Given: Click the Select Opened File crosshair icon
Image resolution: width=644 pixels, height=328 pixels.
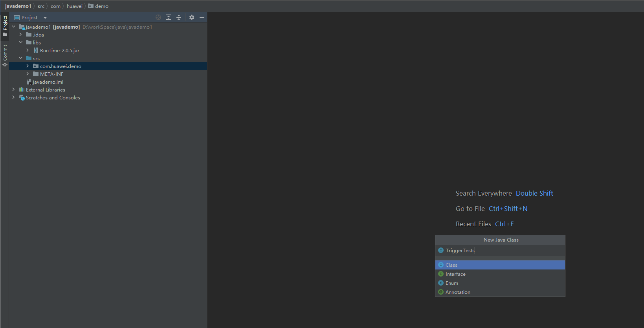Looking at the screenshot, I should pyautogui.click(x=158, y=17).
